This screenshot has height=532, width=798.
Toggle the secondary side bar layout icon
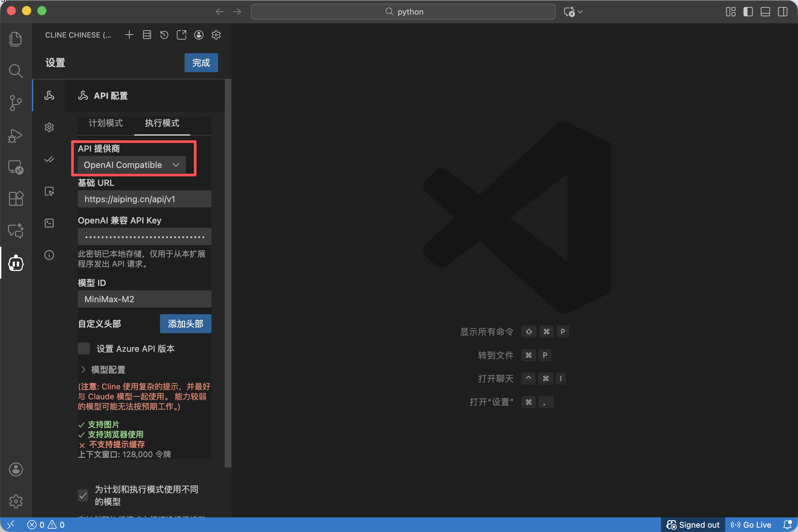tap(782, 12)
